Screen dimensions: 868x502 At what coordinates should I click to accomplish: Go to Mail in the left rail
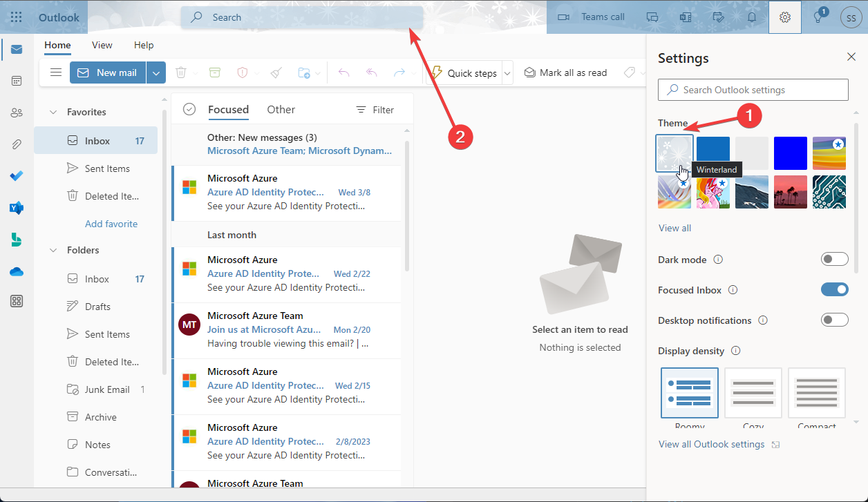pos(17,50)
